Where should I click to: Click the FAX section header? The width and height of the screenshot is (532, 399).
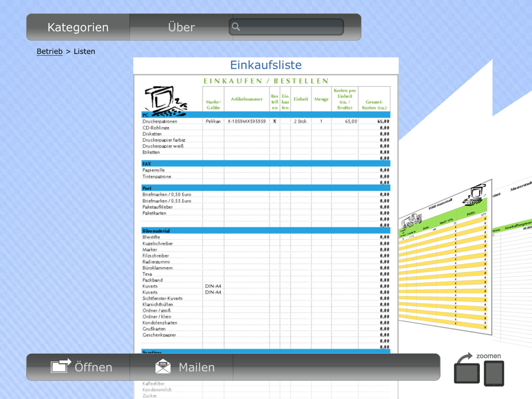[265, 163]
